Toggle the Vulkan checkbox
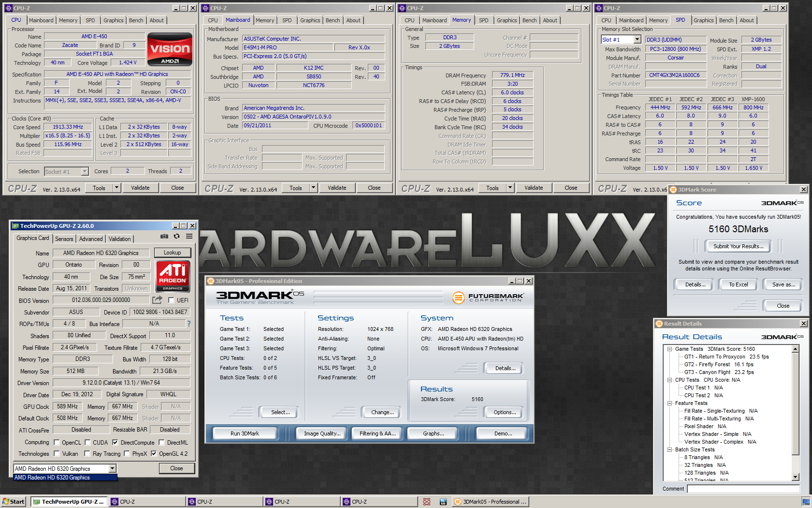 click(57, 454)
